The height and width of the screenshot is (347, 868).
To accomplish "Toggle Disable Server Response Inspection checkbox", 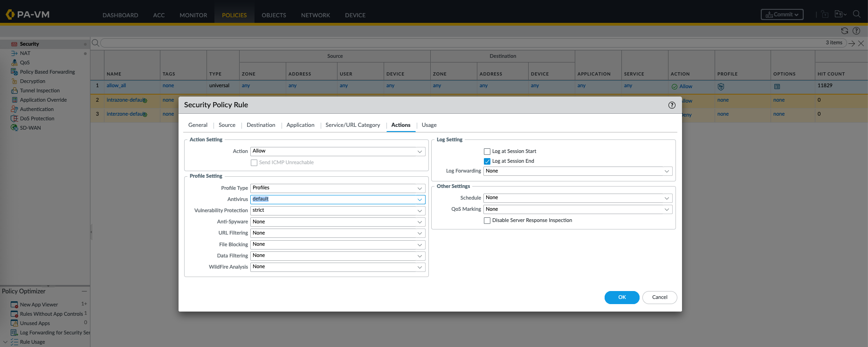I will [487, 221].
